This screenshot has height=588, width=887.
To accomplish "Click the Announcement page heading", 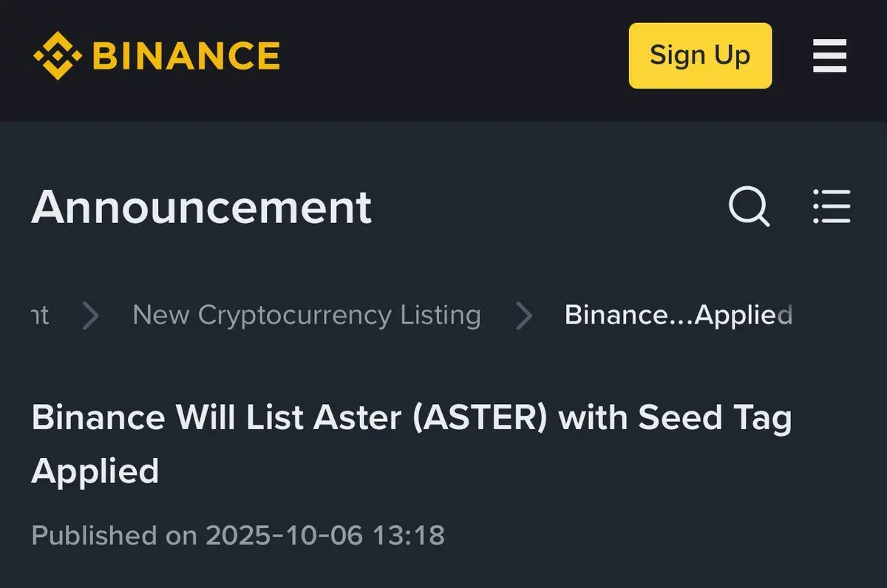I will click(201, 207).
